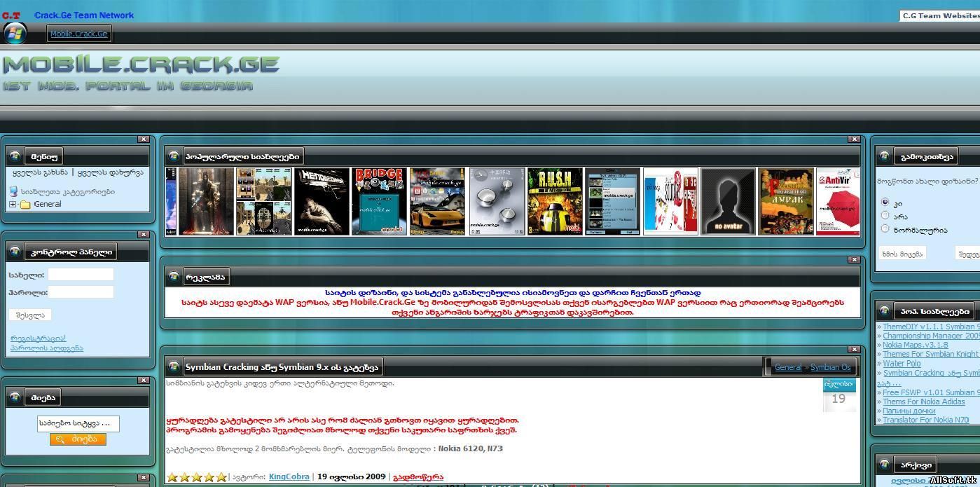Click the orange ძიება search button

tap(78, 439)
